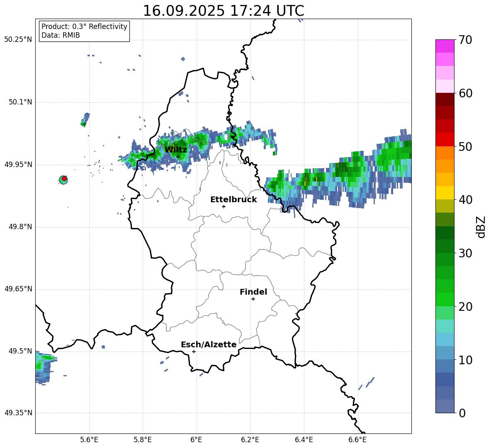Click the red radar site dot
The image size is (491, 448).
(x=64, y=179)
